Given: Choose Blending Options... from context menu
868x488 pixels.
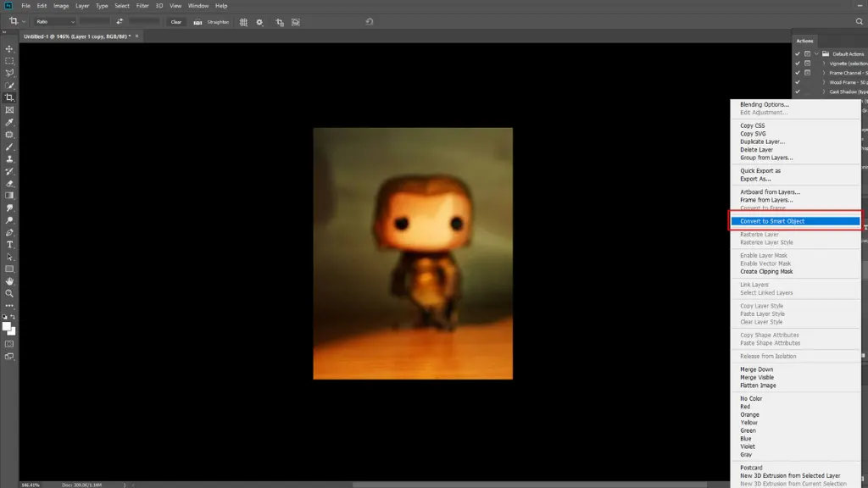Looking at the screenshot, I should click(x=765, y=104).
